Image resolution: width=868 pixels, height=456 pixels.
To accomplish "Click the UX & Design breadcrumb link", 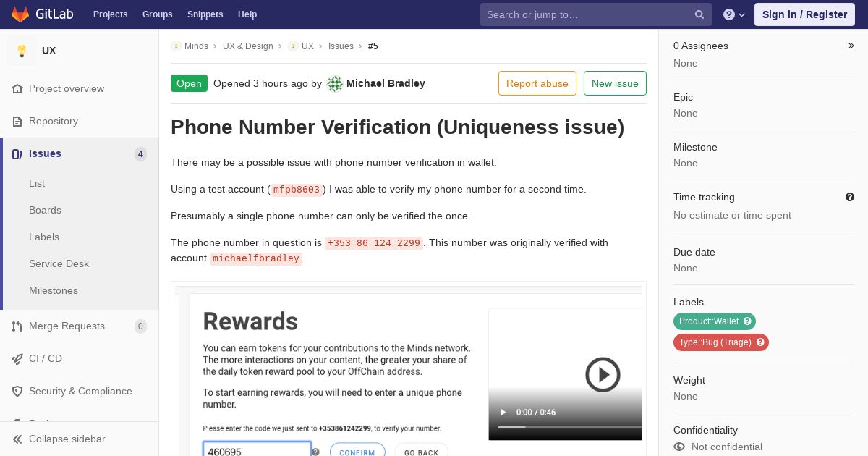I will click(x=248, y=46).
